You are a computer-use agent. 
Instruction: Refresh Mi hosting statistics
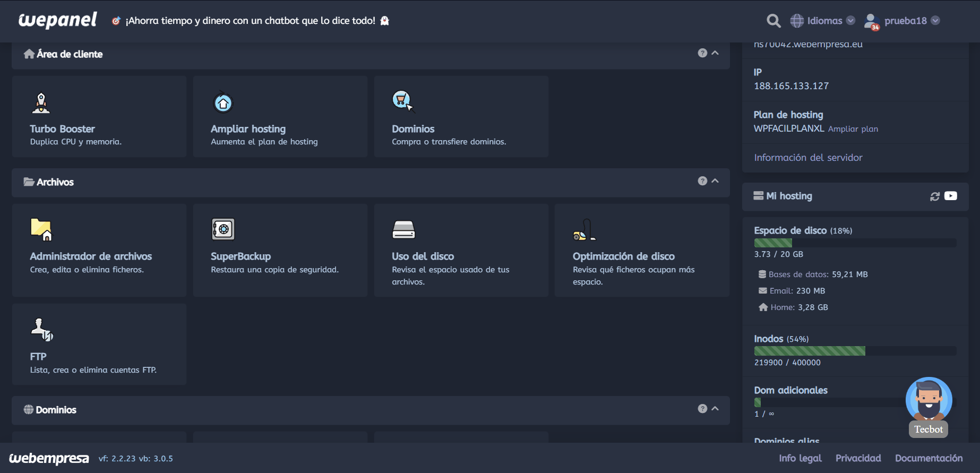935,196
